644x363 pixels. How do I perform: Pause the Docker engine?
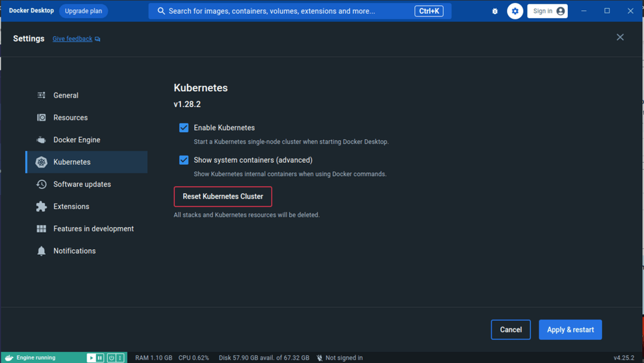coord(100,358)
